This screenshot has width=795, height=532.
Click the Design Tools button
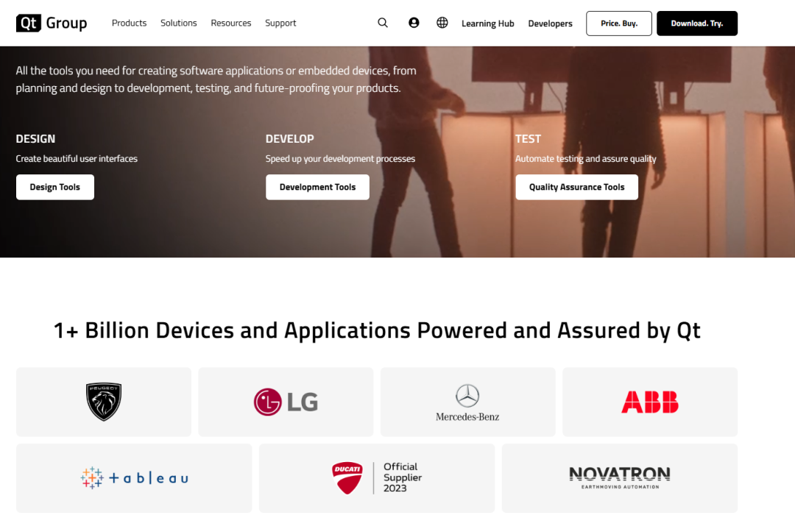54,187
